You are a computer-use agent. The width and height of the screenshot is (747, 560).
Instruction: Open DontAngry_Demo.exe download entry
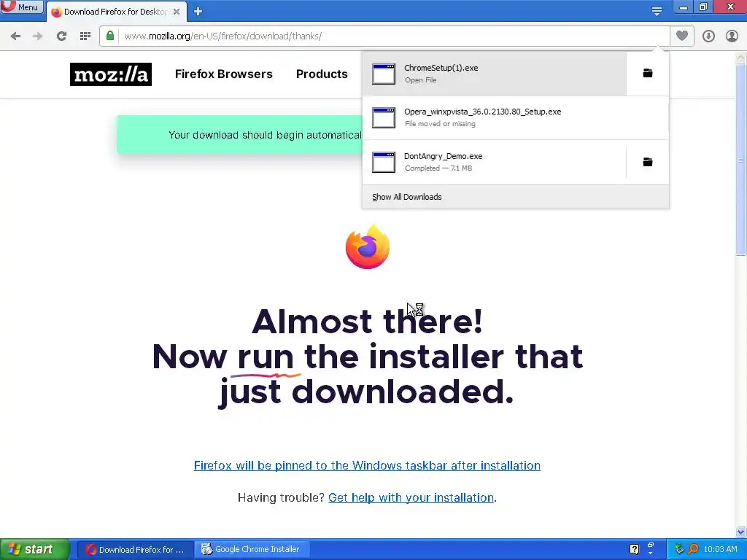tap(495, 162)
